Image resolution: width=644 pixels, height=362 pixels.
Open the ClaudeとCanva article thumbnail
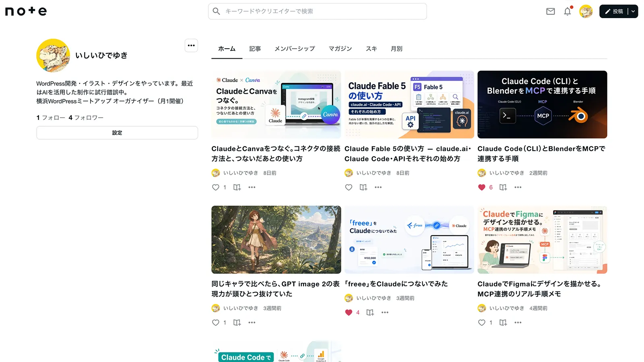[276, 105]
